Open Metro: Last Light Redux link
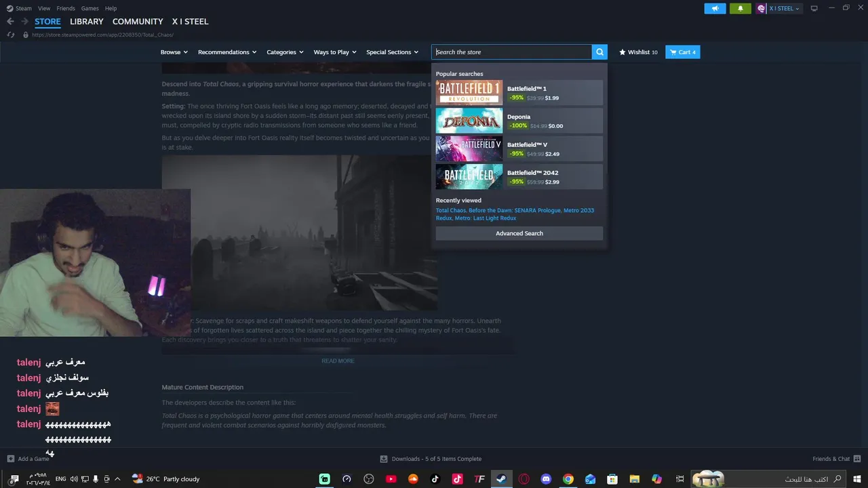This screenshot has width=868, height=488. tap(486, 218)
